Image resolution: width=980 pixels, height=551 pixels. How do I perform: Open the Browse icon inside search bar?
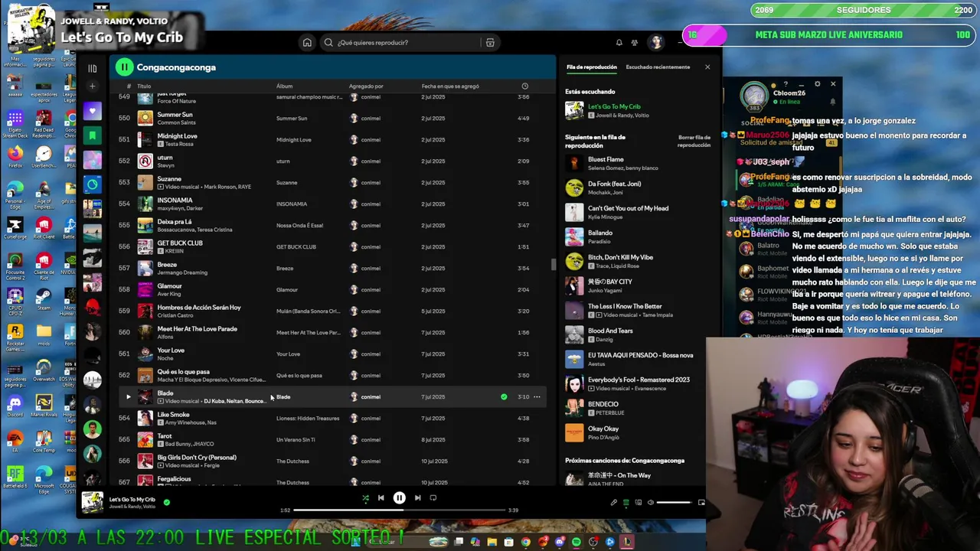490,43
